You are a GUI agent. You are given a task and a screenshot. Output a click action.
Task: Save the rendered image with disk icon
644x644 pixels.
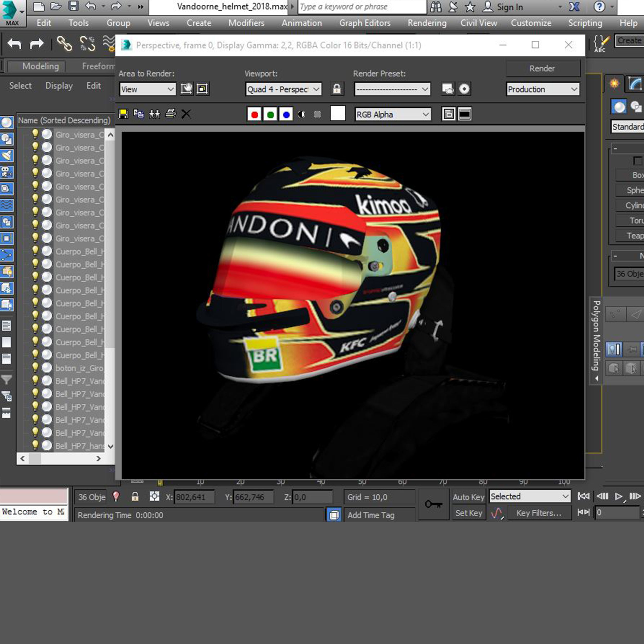pos(123,114)
